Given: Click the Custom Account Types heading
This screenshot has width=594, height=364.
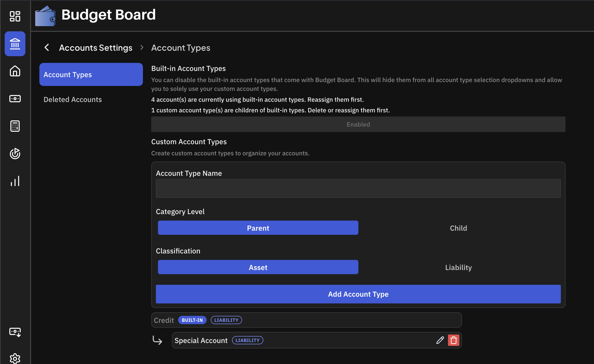Looking at the screenshot, I should [189, 142].
